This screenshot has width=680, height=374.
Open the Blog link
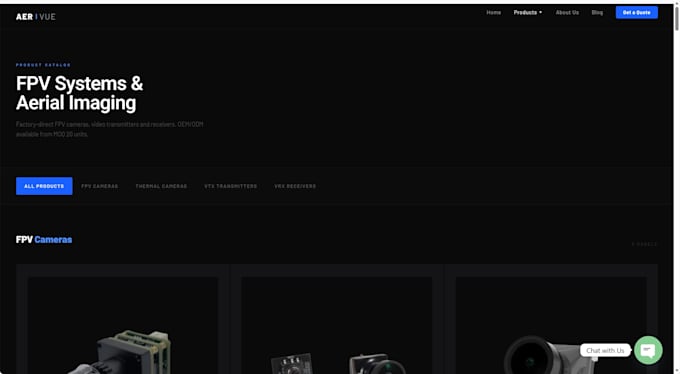tap(597, 13)
